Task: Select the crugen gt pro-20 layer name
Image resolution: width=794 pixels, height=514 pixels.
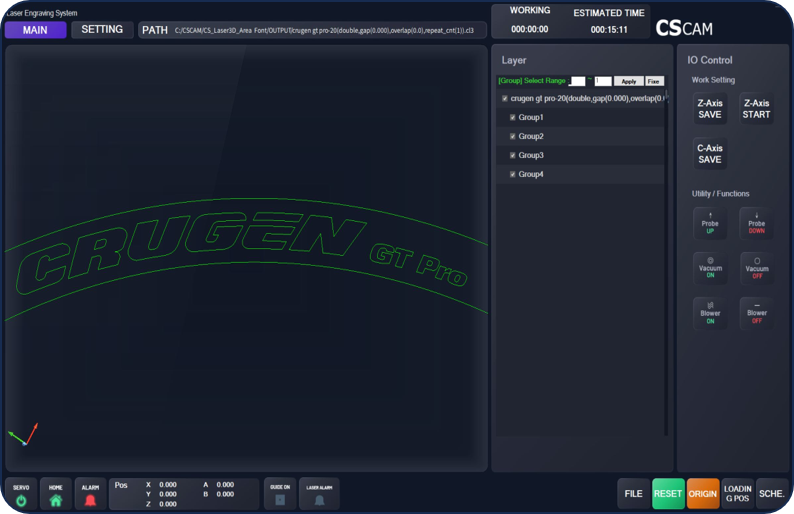Action: click(x=587, y=98)
